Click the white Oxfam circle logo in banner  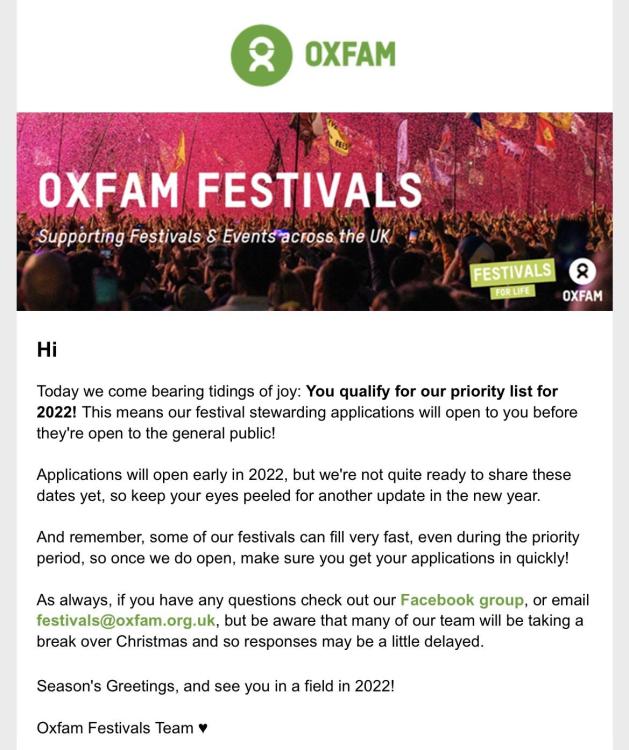tap(582, 272)
